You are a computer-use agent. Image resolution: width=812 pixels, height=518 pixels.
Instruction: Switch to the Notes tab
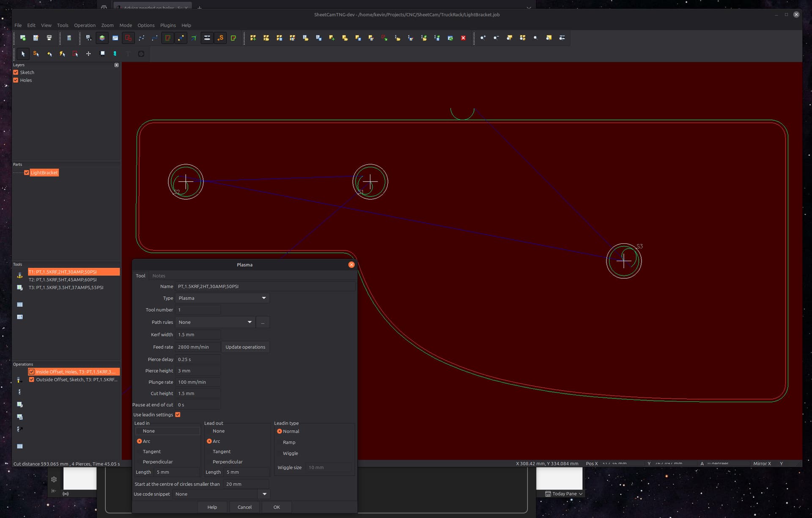click(159, 276)
